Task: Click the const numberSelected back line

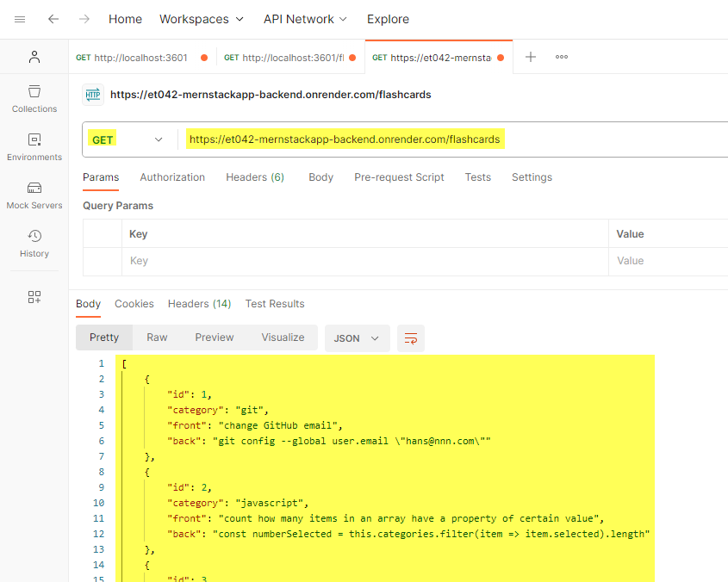Action: [x=408, y=534]
